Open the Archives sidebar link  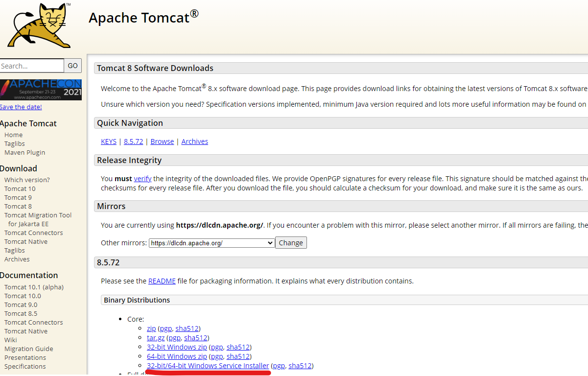point(17,259)
